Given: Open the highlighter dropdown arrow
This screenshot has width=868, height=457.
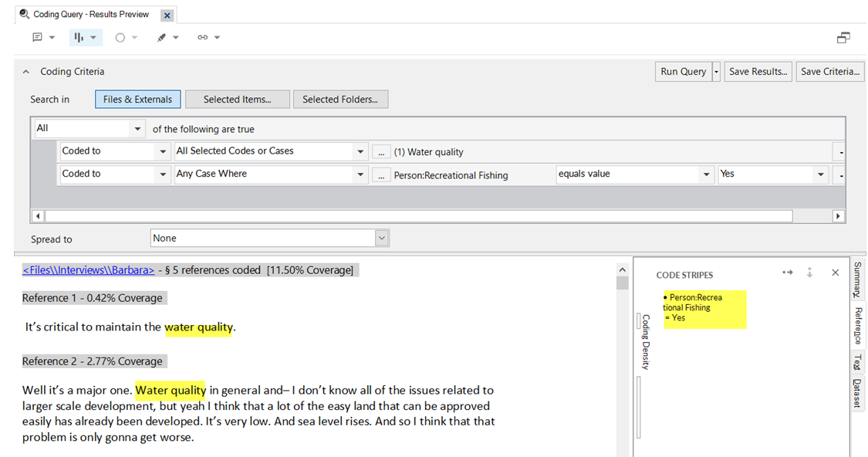Looking at the screenshot, I should click(x=176, y=38).
